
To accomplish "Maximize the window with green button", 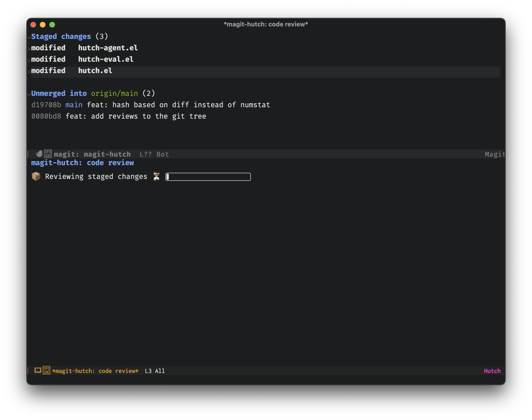I will pos(52,25).
